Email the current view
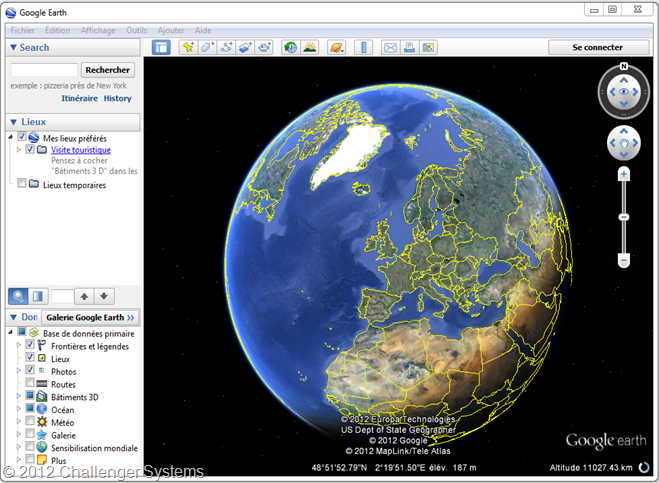The height and width of the screenshot is (483, 659). click(390, 48)
